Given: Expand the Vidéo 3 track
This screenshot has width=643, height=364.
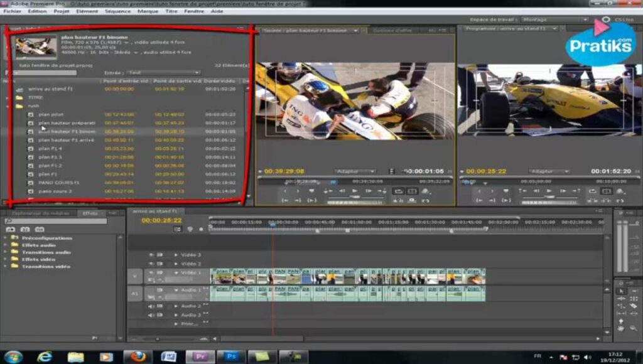Looking at the screenshot, I should [x=176, y=255].
